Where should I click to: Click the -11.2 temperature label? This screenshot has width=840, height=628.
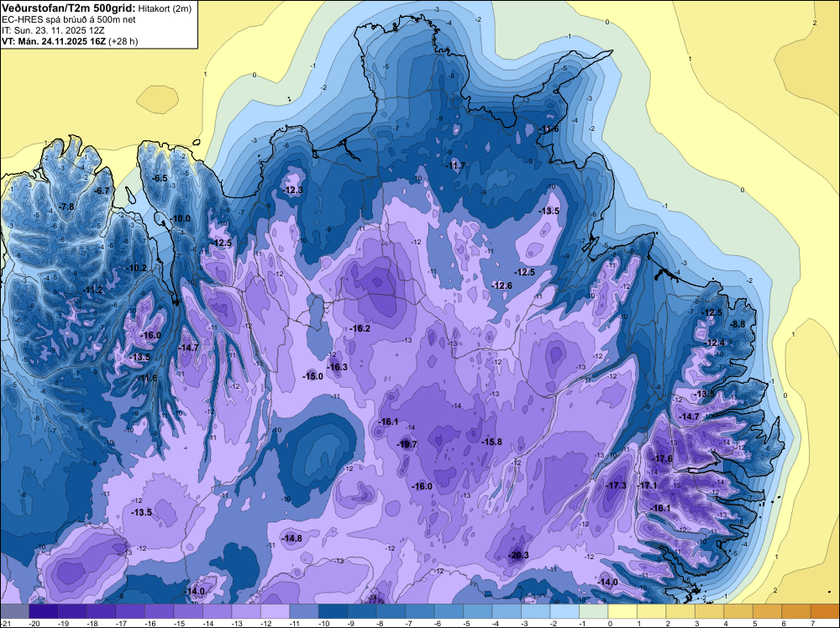pos(92,290)
